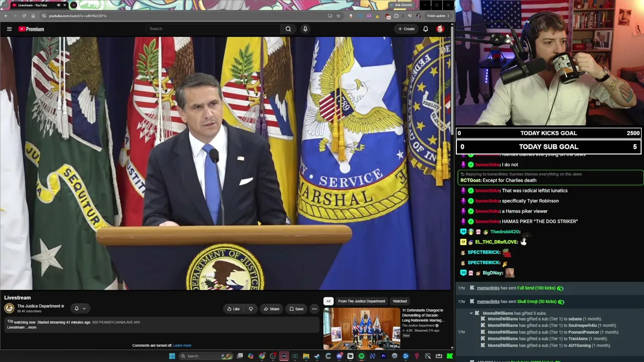The width and height of the screenshot is (644, 362).
Task: Open The Justice Department channel name link
Action: 39,306
